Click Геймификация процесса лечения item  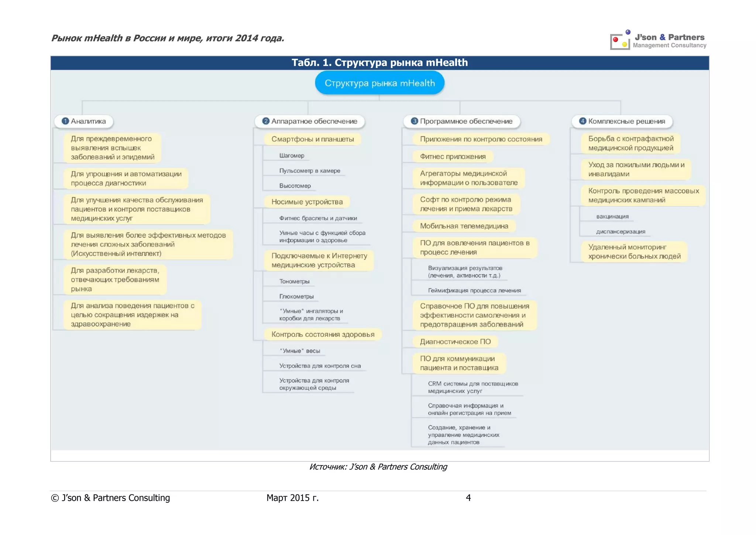coord(474,291)
